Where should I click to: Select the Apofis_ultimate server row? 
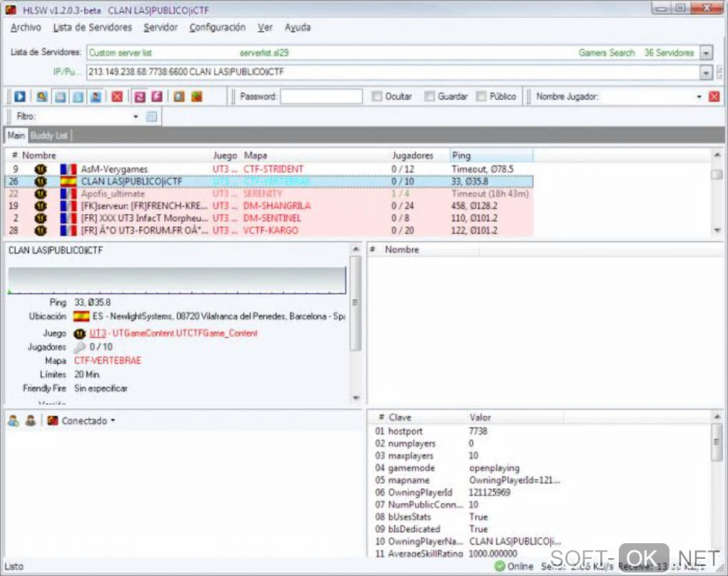[x=269, y=193]
